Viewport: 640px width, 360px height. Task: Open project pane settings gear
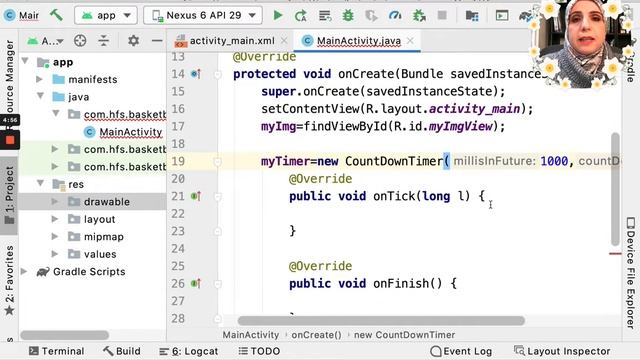pyautogui.click(x=133, y=40)
